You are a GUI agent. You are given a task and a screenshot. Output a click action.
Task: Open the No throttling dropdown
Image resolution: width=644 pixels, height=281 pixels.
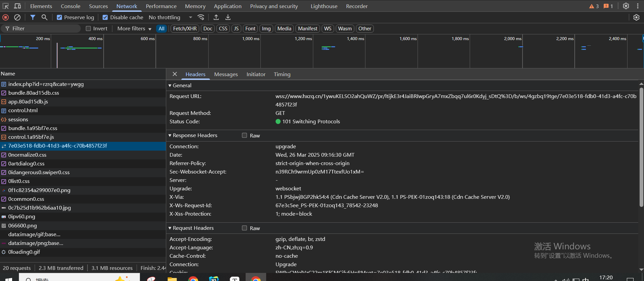coord(170,18)
